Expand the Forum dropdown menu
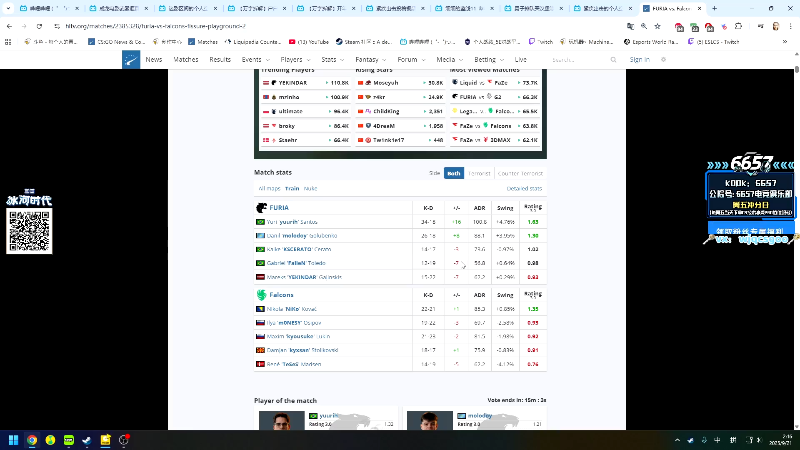The height and width of the screenshot is (450, 800). 411,60
